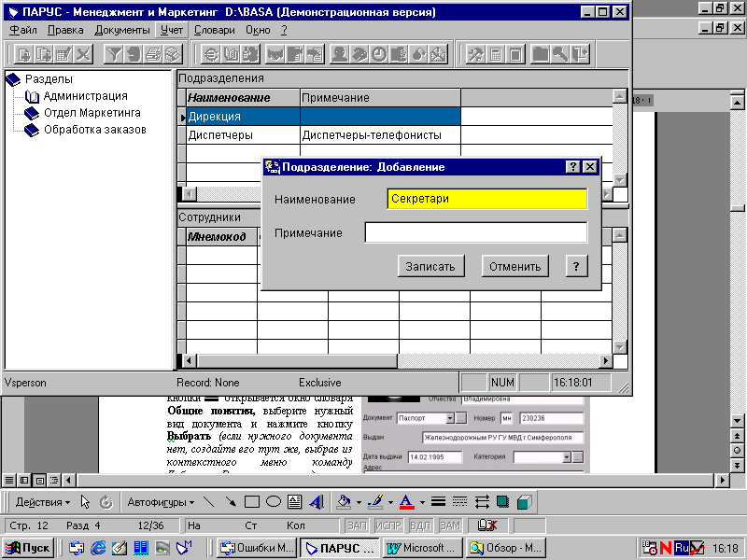The image size is (747, 560).
Task: Open the Автофигуры dropdown menu
Action: 161,502
